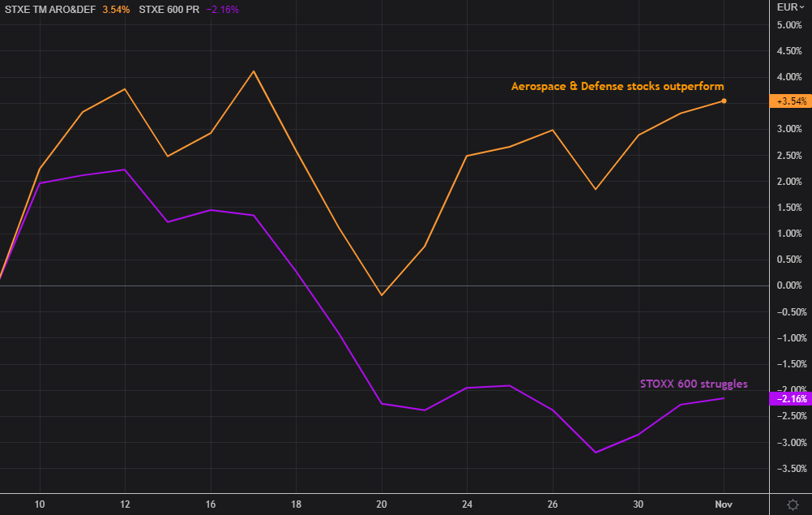Open the EUR currency dropdown

click(x=790, y=6)
